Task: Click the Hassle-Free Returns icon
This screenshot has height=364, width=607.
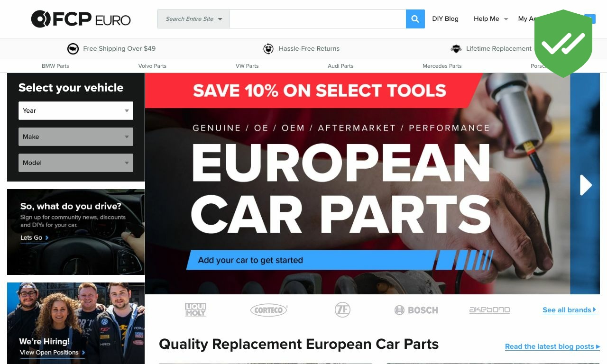Action: click(268, 48)
